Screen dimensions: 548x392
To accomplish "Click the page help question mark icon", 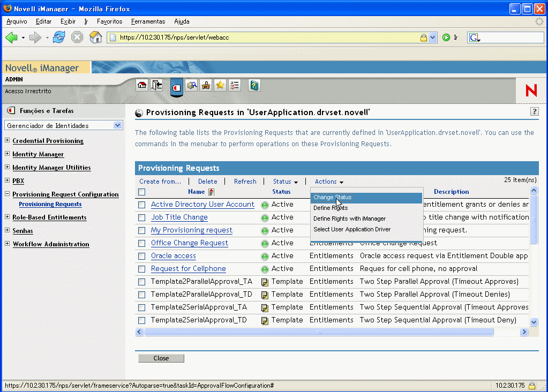I will point(534,111).
